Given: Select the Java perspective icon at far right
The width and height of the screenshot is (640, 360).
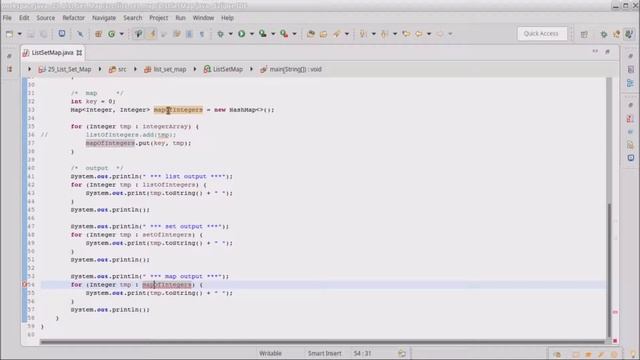Looking at the screenshot, I should [x=629, y=34].
